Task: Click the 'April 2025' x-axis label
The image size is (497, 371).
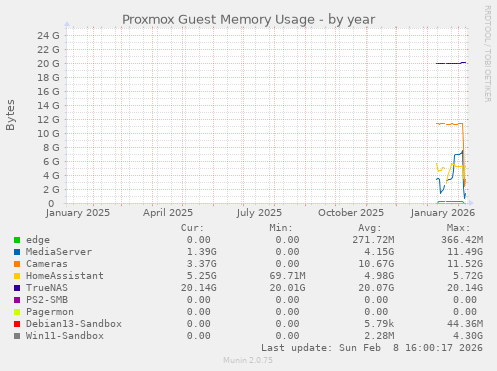Action: point(168,213)
